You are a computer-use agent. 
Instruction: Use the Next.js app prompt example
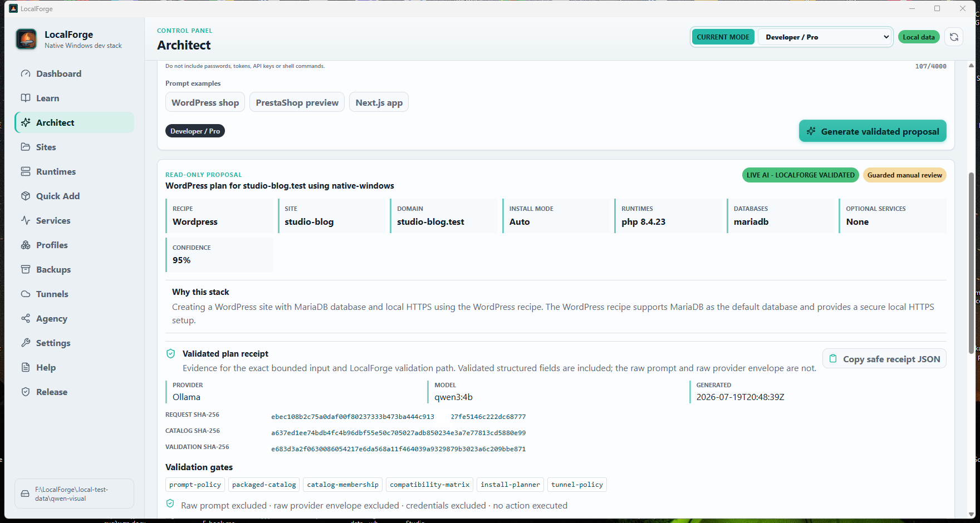379,102
